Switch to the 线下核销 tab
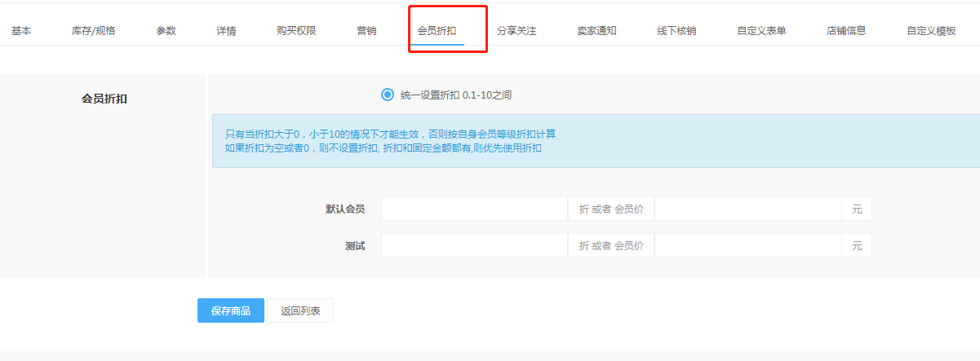This screenshot has width=980, height=361. pyautogui.click(x=677, y=31)
